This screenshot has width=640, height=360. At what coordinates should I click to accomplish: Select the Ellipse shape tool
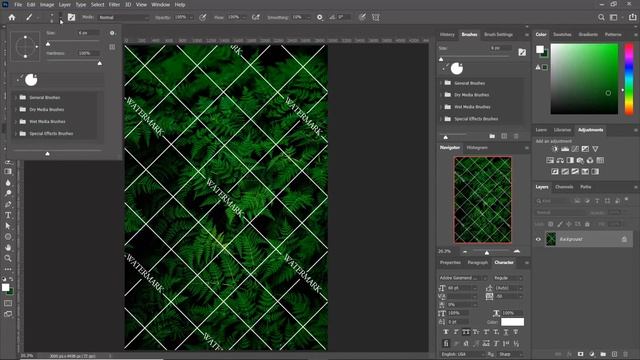8,237
